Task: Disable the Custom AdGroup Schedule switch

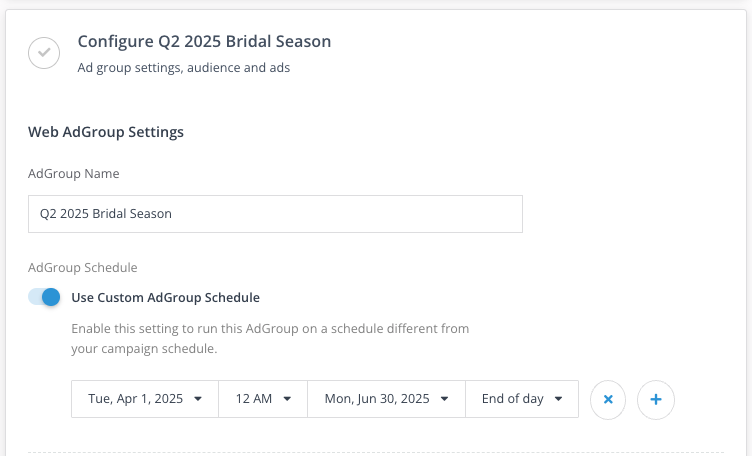Action: tap(45, 297)
